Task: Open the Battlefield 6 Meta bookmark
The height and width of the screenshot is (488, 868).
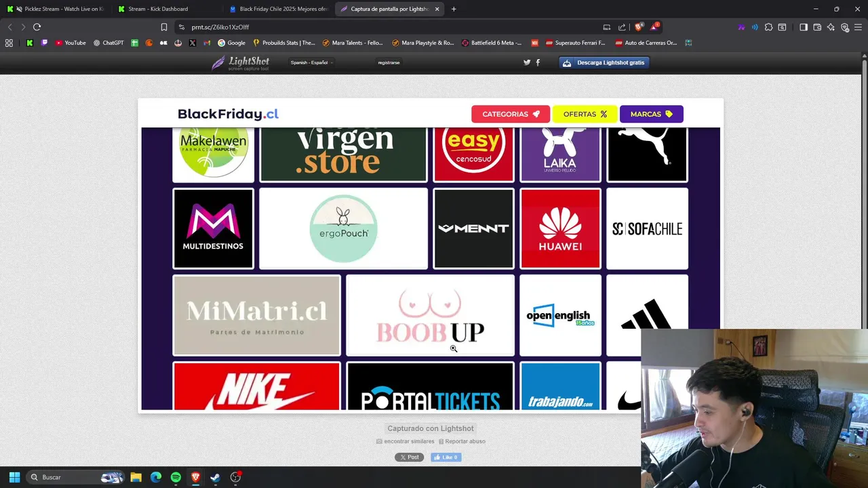Action: coord(492,43)
